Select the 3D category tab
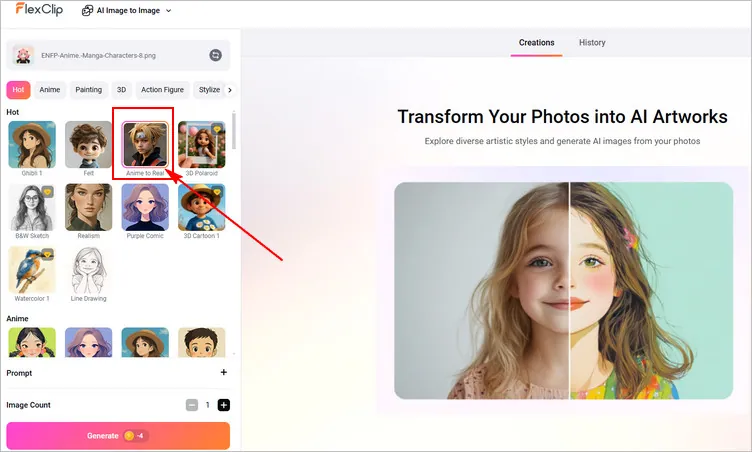 point(121,90)
